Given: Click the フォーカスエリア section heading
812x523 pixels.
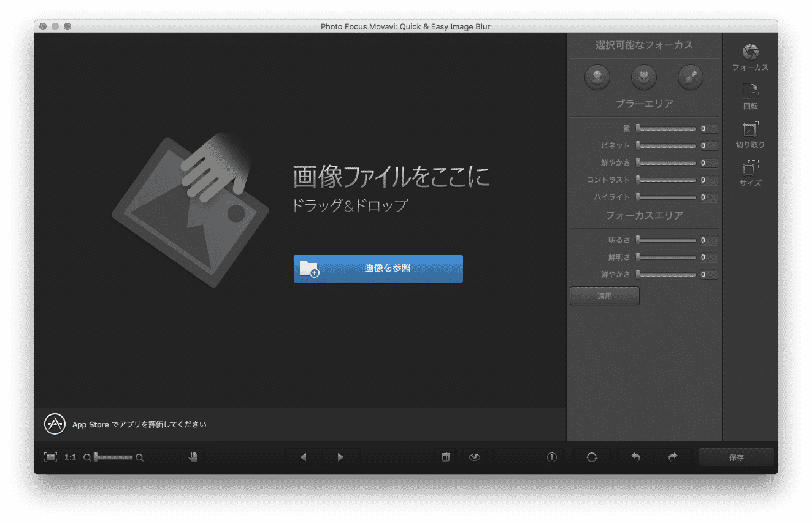Looking at the screenshot, I should point(645,215).
